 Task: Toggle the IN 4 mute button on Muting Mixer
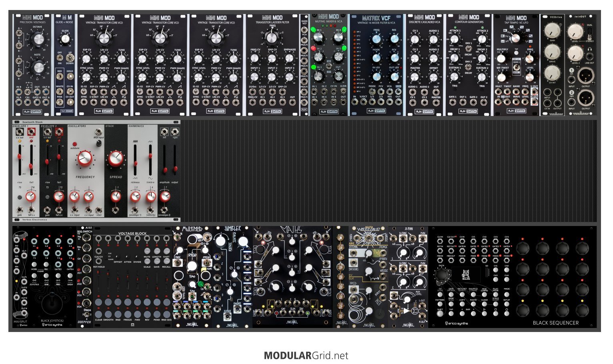[343, 30]
